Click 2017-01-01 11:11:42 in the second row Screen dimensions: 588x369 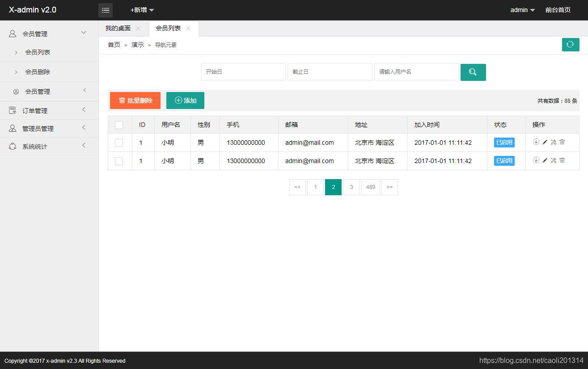click(x=443, y=161)
